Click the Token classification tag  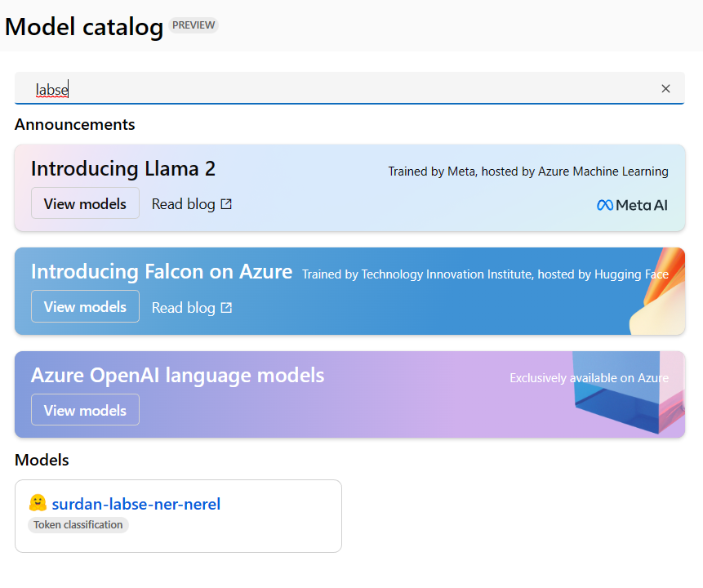(78, 525)
